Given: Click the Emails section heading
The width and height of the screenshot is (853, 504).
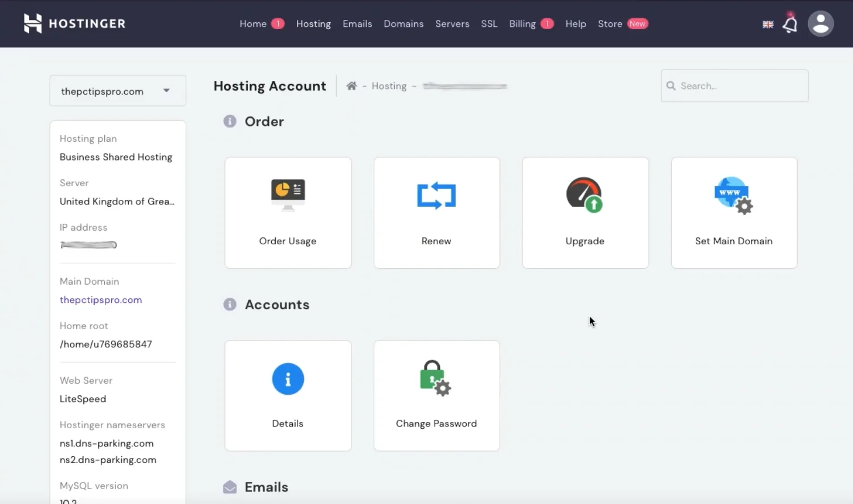Looking at the screenshot, I should coord(267,487).
